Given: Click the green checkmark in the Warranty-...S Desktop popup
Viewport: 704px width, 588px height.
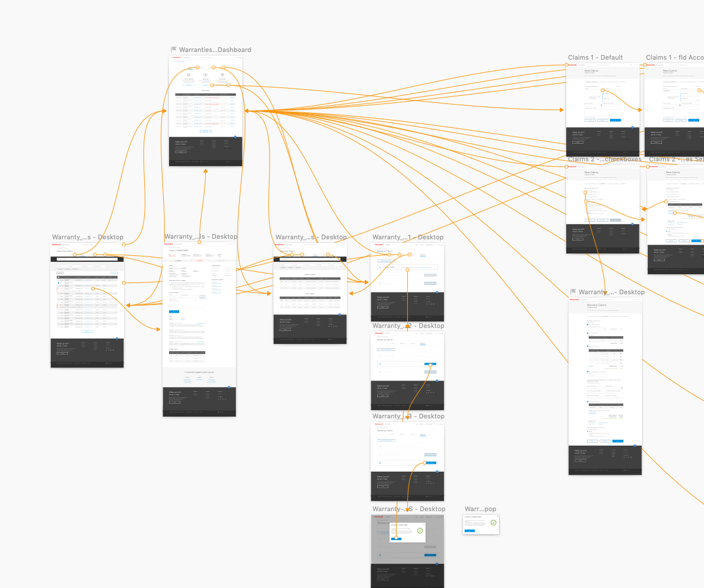Looking at the screenshot, I should tap(420, 531).
